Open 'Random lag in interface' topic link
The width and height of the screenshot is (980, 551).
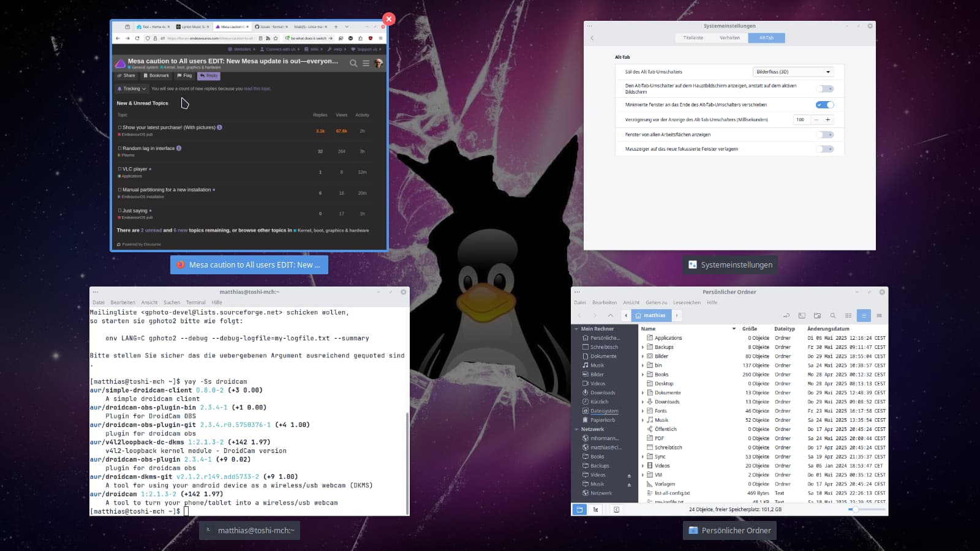click(148, 148)
